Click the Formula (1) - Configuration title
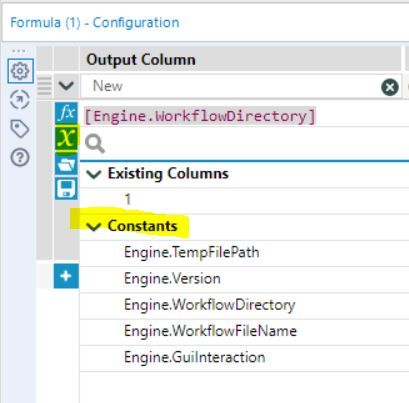This screenshot has height=403, width=409. click(x=95, y=23)
